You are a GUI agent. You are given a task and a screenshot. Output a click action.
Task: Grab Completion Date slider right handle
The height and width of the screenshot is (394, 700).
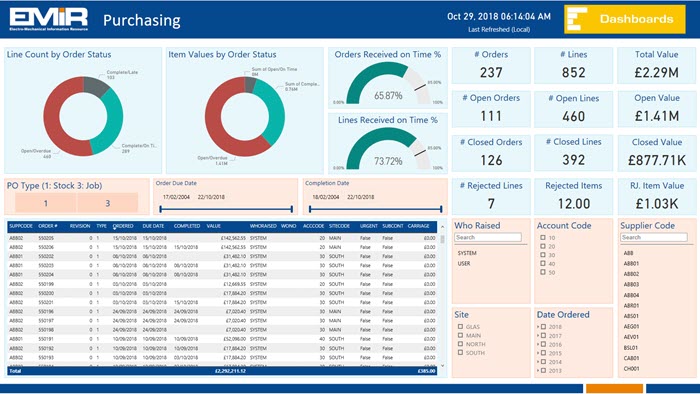[x=441, y=209]
